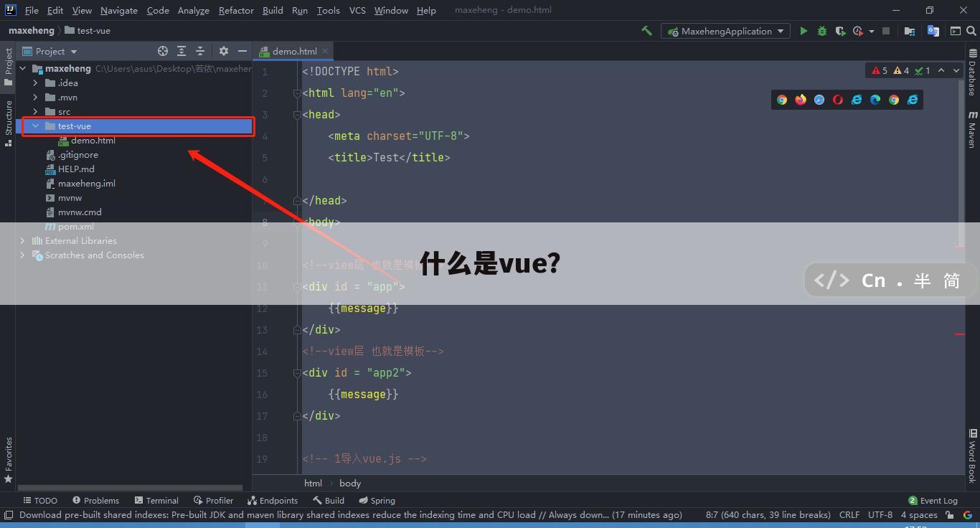
Task: Run the MaxehengApplication
Action: pyautogui.click(x=804, y=31)
